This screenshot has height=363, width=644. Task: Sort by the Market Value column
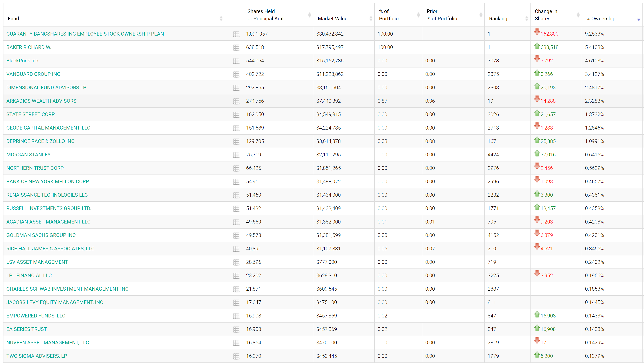click(x=371, y=19)
